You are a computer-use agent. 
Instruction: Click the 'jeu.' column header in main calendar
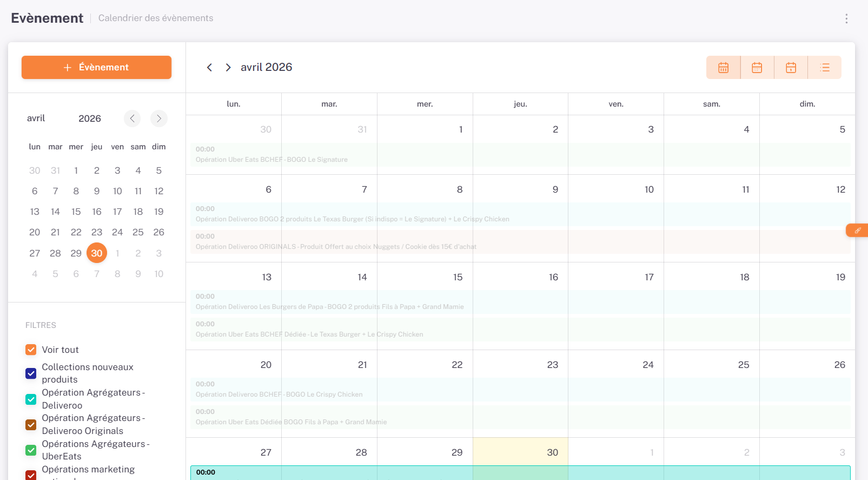click(520, 104)
